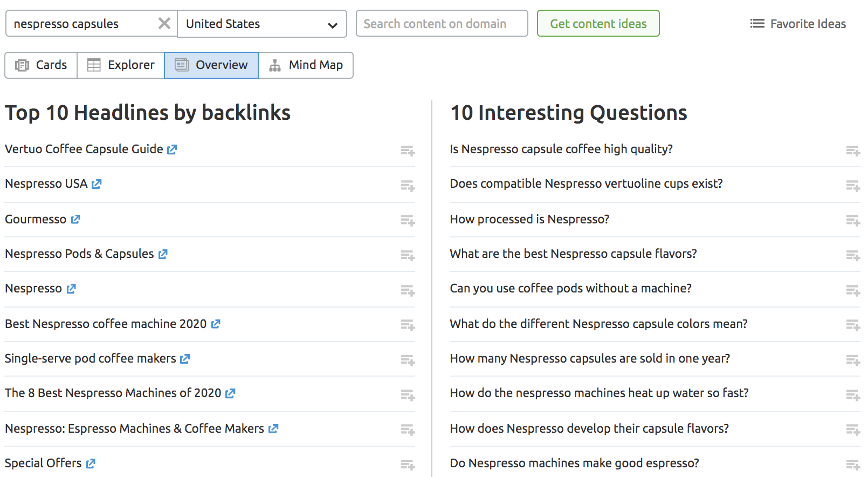Open external link for Single-serve pod coffee makers
This screenshot has width=868, height=477.
click(185, 359)
